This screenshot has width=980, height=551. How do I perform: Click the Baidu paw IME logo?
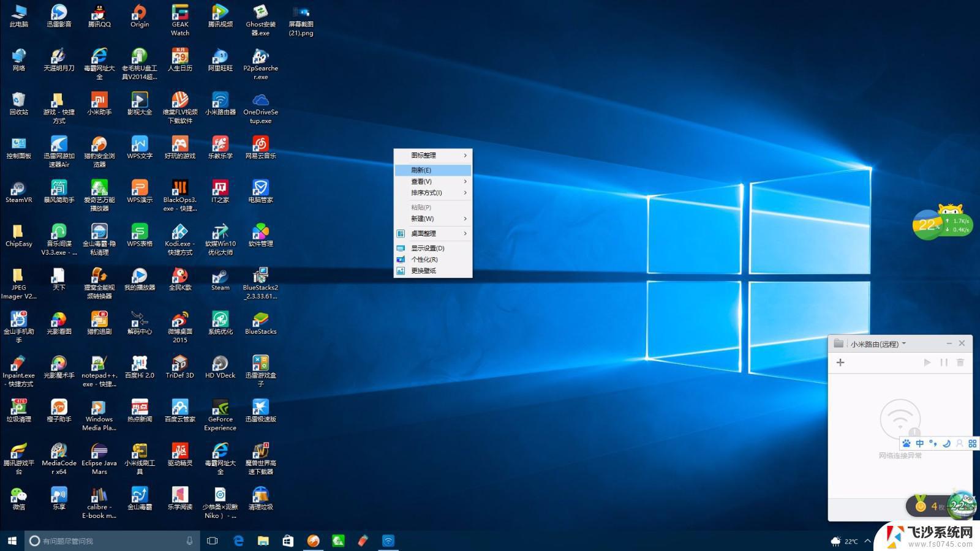(907, 443)
